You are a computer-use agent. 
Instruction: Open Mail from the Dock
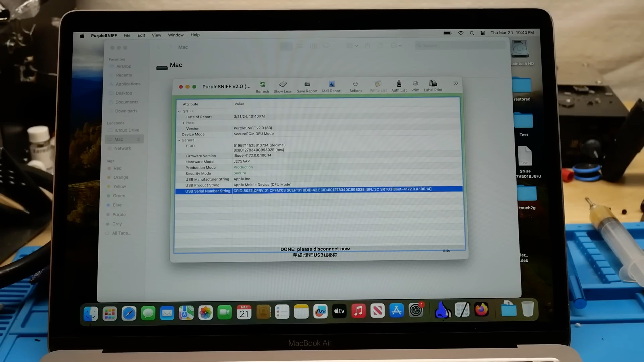tap(167, 313)
